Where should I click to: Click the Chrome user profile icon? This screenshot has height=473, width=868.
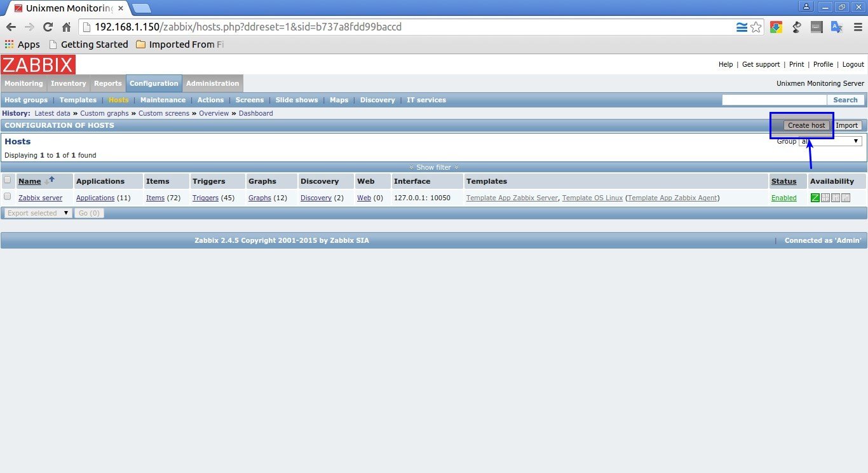click(806, 6)
